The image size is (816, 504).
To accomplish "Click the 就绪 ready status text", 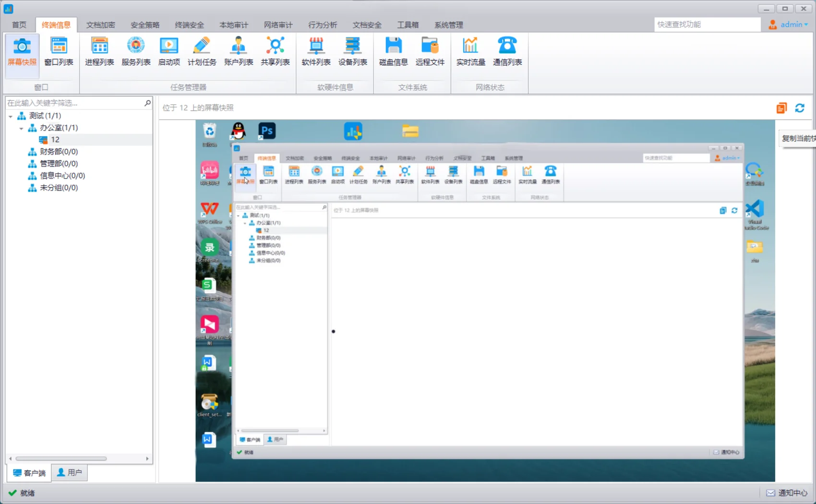I will [27, 493].
